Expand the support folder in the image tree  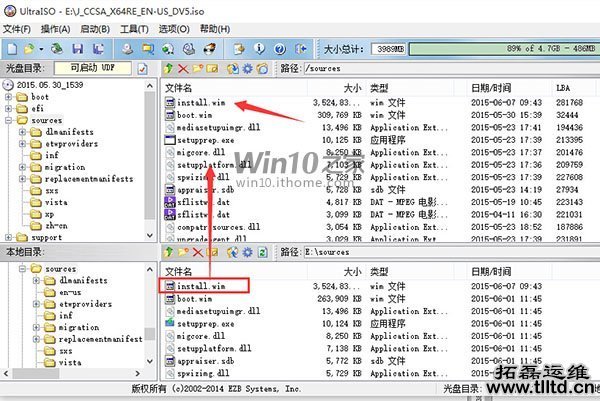pos(8,238)
